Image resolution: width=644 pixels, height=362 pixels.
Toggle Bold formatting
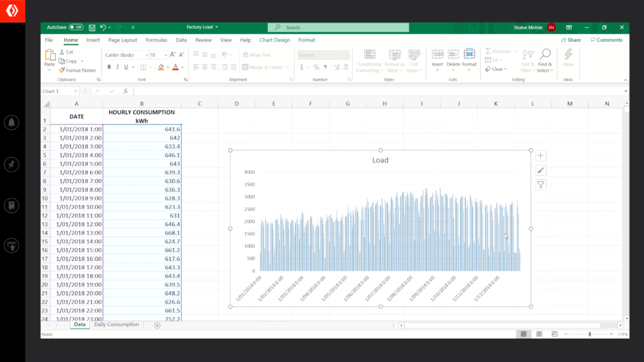coord(108,67)
